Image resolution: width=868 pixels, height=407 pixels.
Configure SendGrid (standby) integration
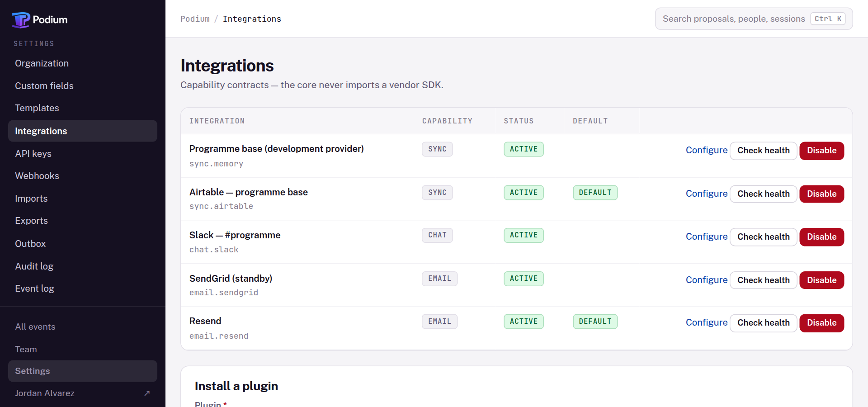[x=707, y=280]
